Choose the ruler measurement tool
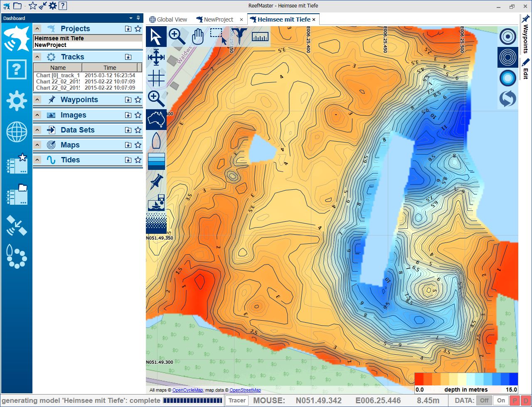Screen dimensions: 532x407 click(260, 37)
